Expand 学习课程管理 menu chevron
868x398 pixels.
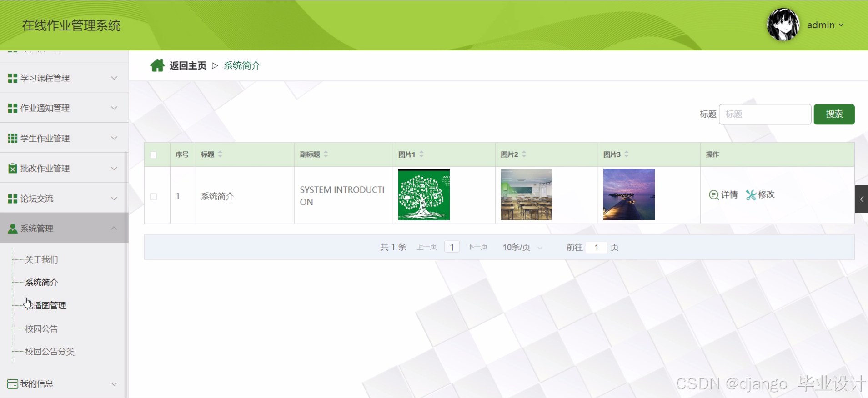[114, 78]
